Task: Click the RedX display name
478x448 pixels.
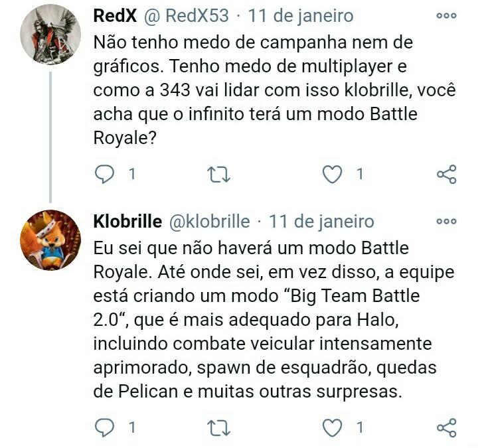Action: point(115,15)
